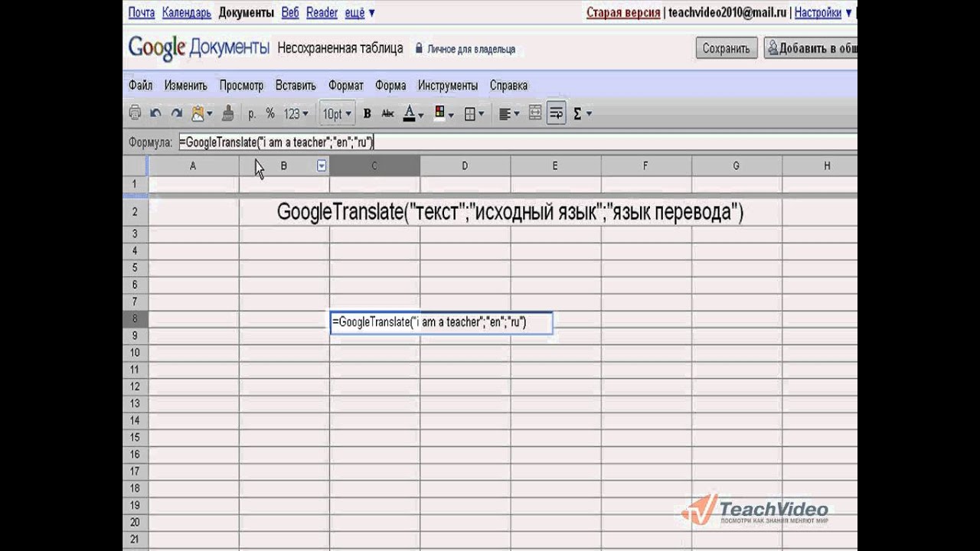Viewport: 980px width, 551px height.
Task: Select row 2 header
Action: tap(135, 212)
